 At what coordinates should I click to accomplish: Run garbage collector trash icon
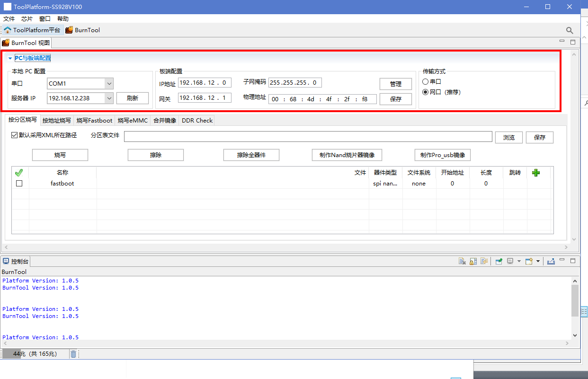[73, 354]
